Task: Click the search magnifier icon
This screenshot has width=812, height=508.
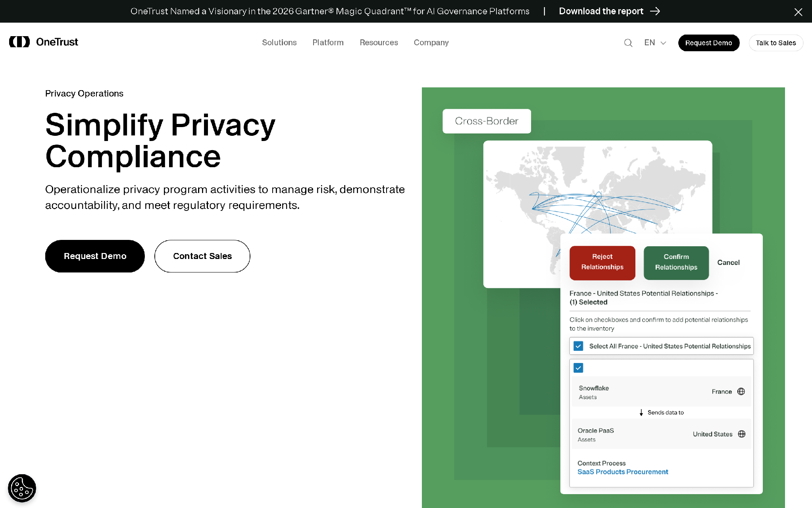Action: (628, 43)
